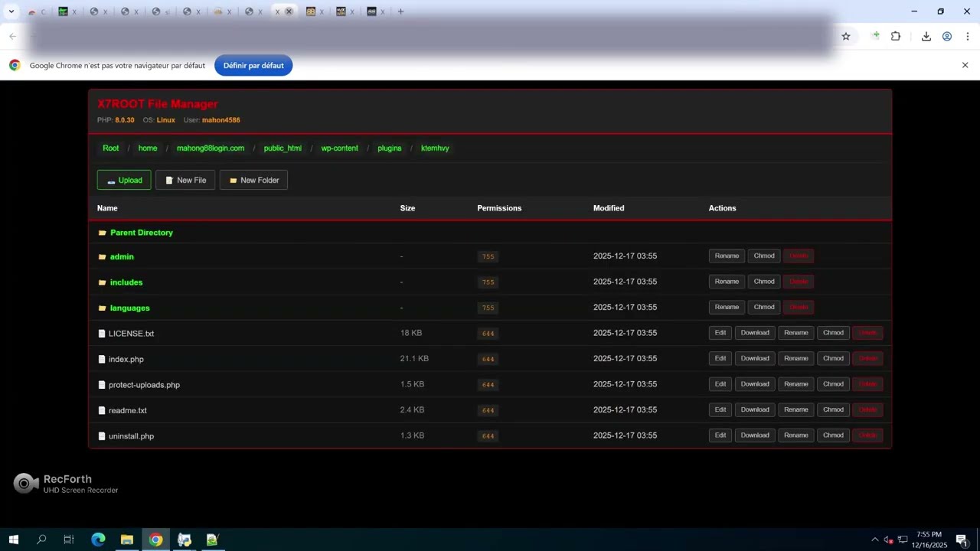Viewport: 980px width, 551px height.
Task: Edit LICENSE.txt
Action: pyautogui.click(x=720, y=333)
